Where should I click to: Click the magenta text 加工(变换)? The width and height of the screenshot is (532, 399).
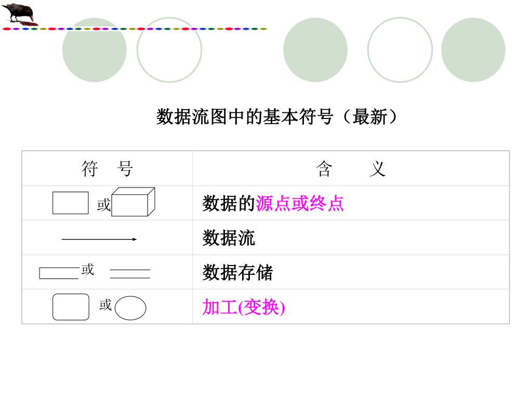click(244, 307)
